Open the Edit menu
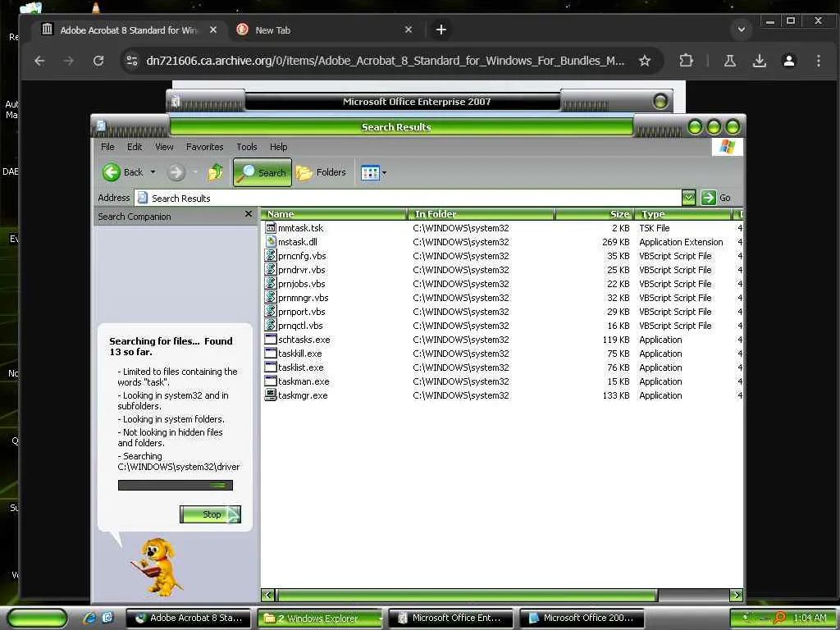Screen dimensions: 840x630 click(135, 147)
